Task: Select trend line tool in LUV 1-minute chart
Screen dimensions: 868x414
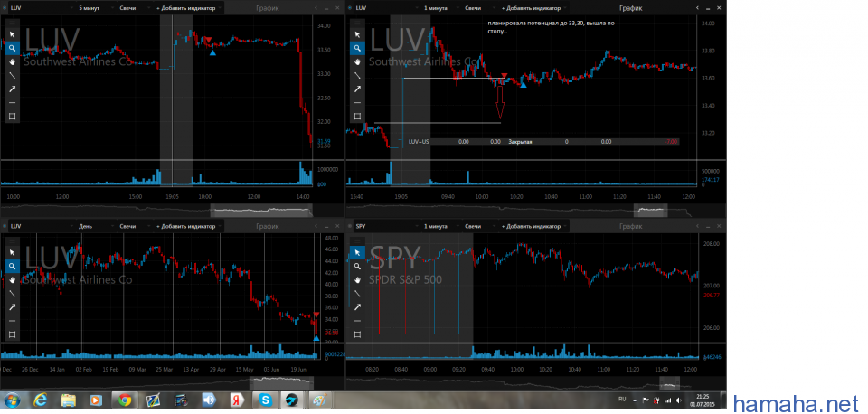Action: tap(358, 75)
